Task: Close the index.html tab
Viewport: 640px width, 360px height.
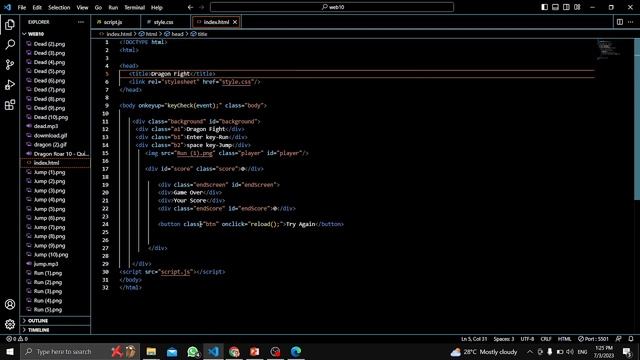Action: point(235,22)
